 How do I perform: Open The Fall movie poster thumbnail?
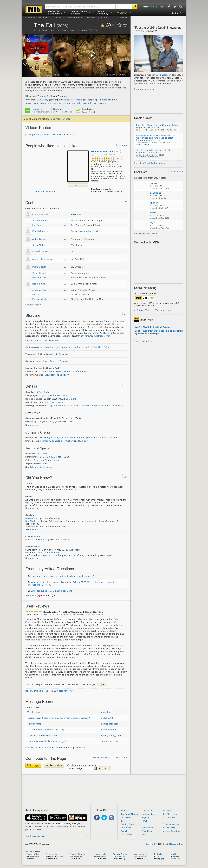[37, 56]
